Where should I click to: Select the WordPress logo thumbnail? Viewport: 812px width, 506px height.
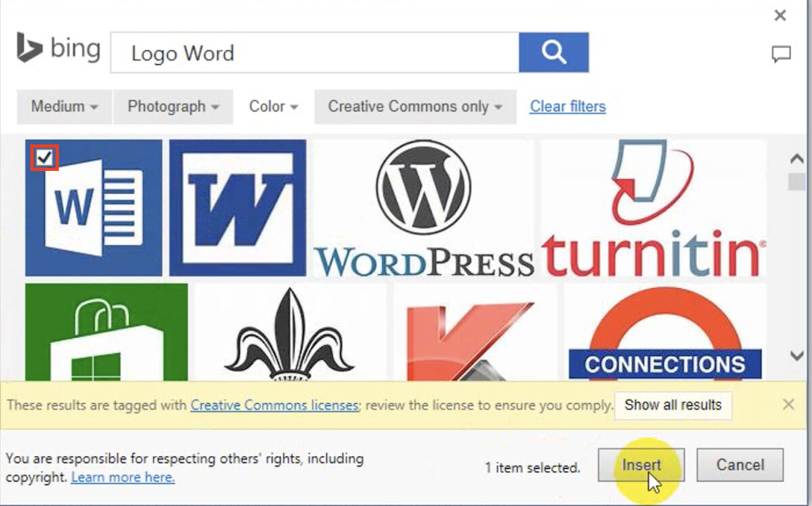click(424, 208)
